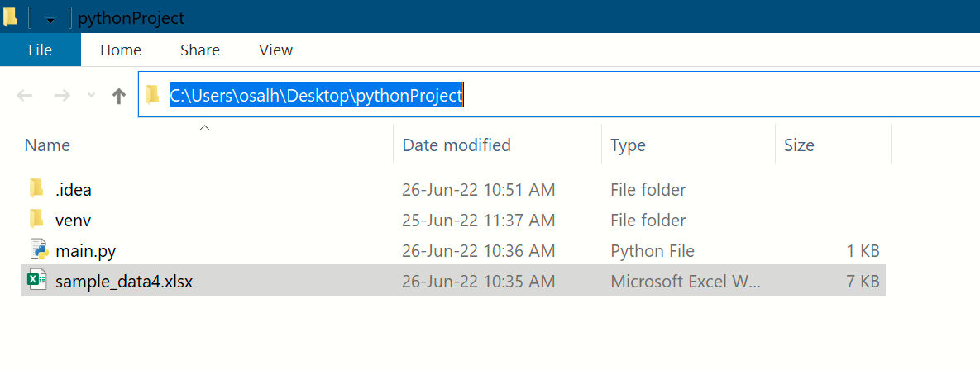Viewport: 980px width, 370px height.
Task: Click the address bar path text
Action: click(x=316, y=96)
